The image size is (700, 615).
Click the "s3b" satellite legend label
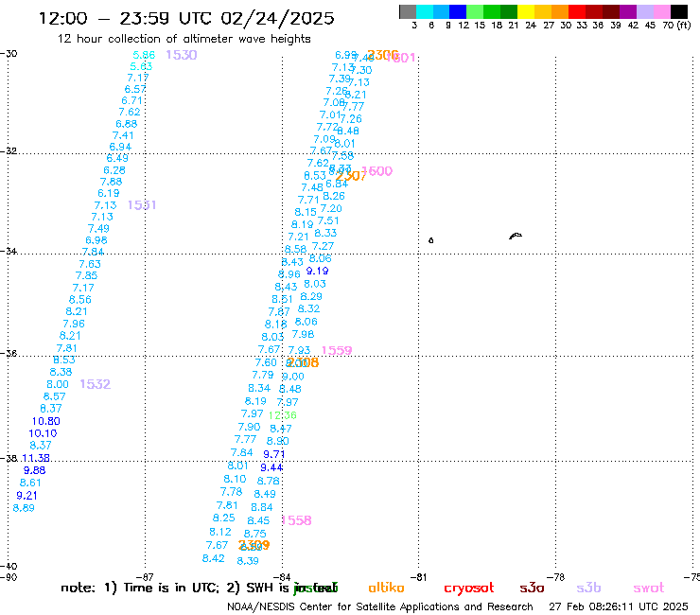[x=588, y=588]
